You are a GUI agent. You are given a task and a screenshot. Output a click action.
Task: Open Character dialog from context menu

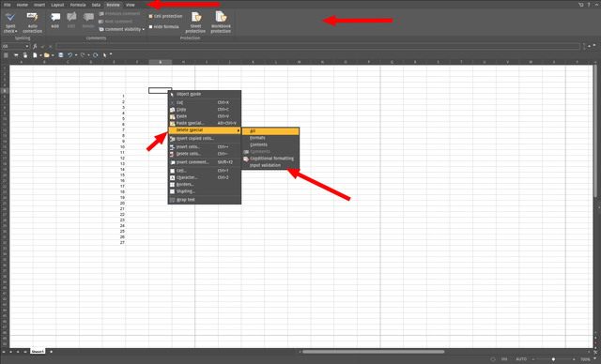point(205,177)
